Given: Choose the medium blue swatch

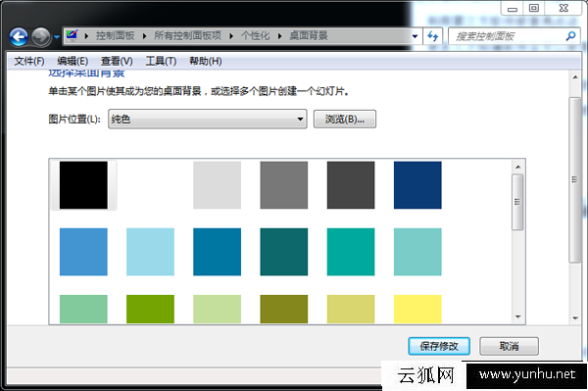Looking at the screenshot, I should click(x=83, y=252).
